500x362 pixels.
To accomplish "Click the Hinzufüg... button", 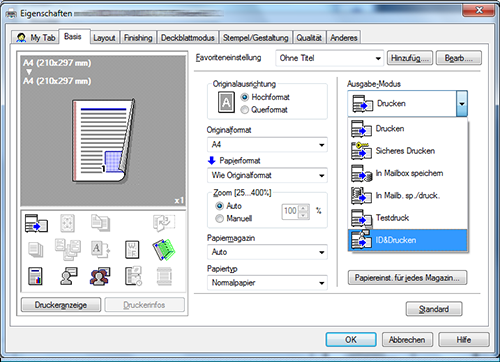I will (x=410, y=58).
